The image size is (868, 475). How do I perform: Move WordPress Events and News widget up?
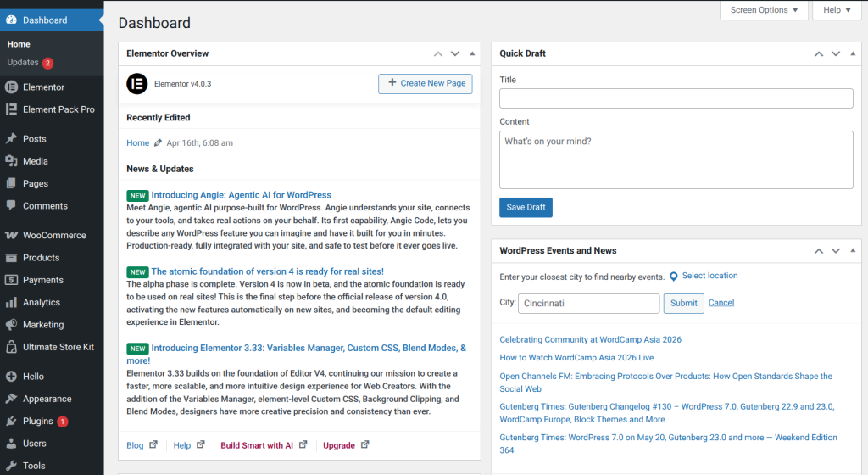click(x=819, y=251)
